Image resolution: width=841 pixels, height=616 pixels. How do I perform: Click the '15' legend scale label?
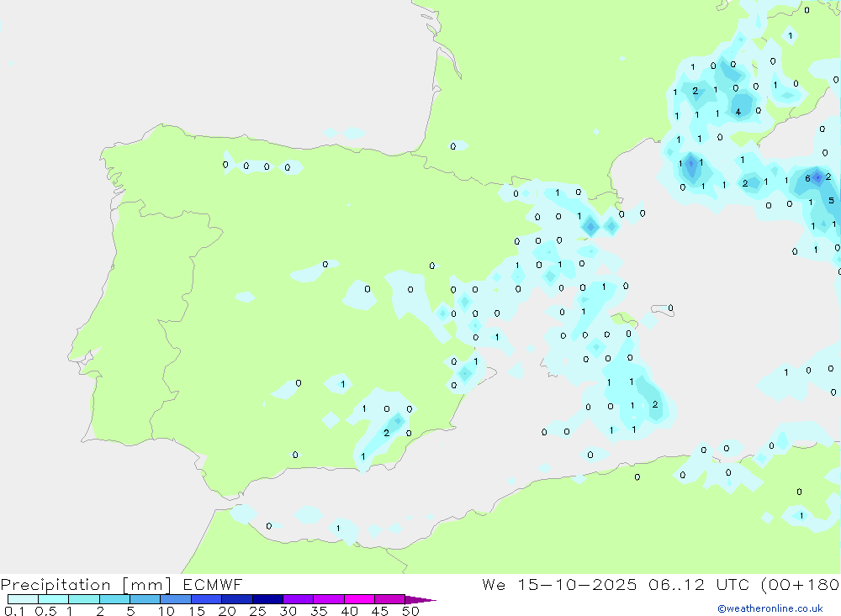tap(197, 611)
